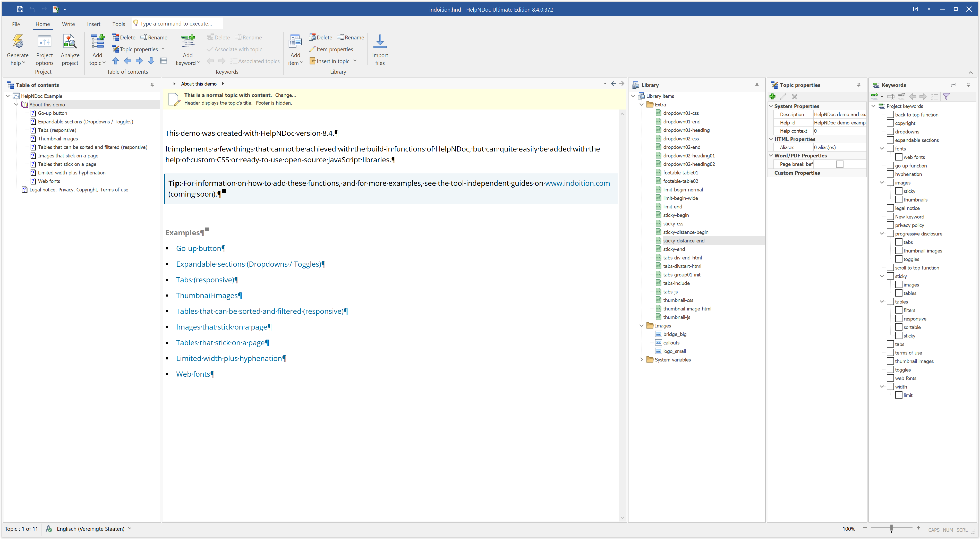Check the 'terms of use' keyword
The width and height of the screenshot is (980, 539).
890,352
